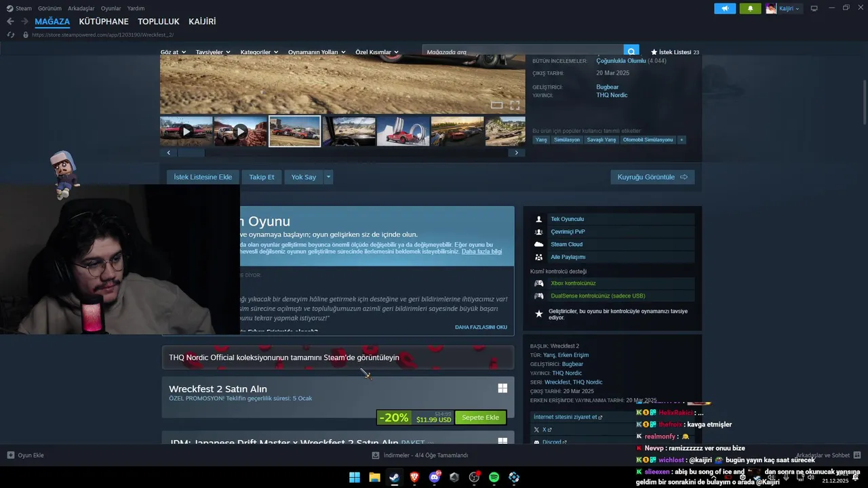Image resolution: width=868 pixels, height=488 pixels.
Task: Open the Görünüm menu
Action: click(x=50, y=8)
